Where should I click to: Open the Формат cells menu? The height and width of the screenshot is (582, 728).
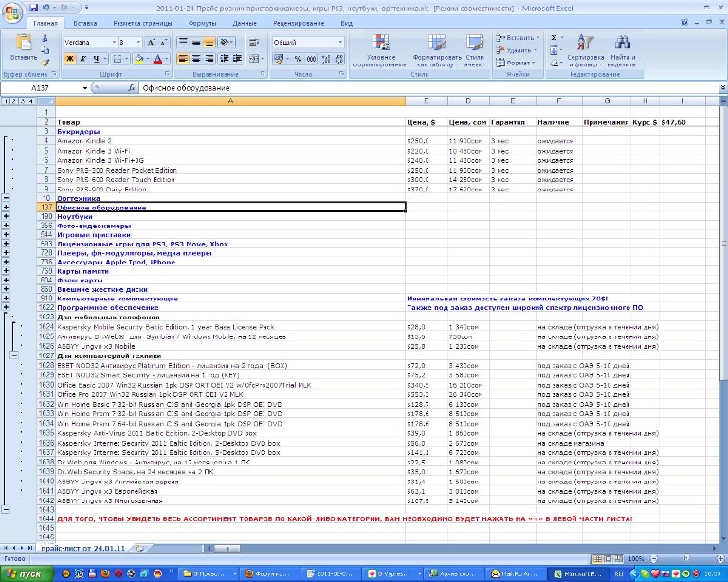point(515,63)
